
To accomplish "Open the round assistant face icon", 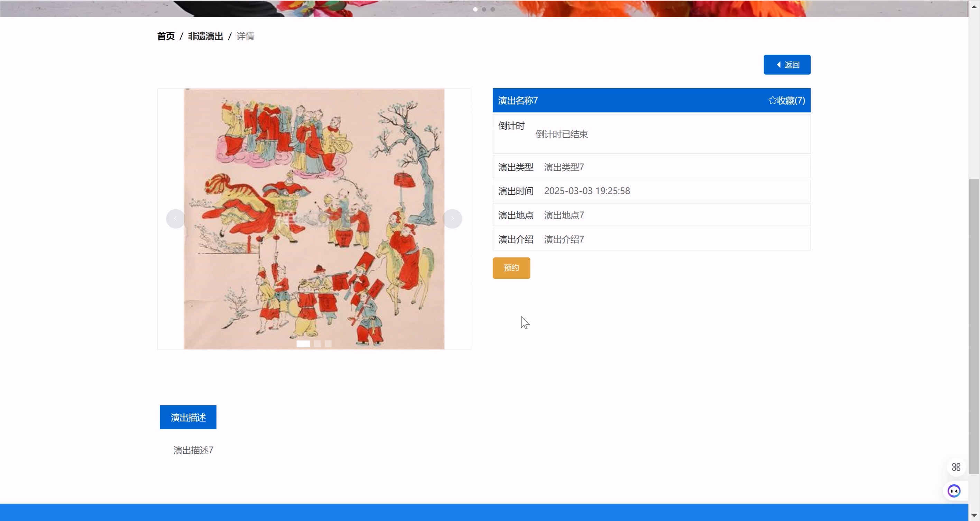I will tap(954, 491).
